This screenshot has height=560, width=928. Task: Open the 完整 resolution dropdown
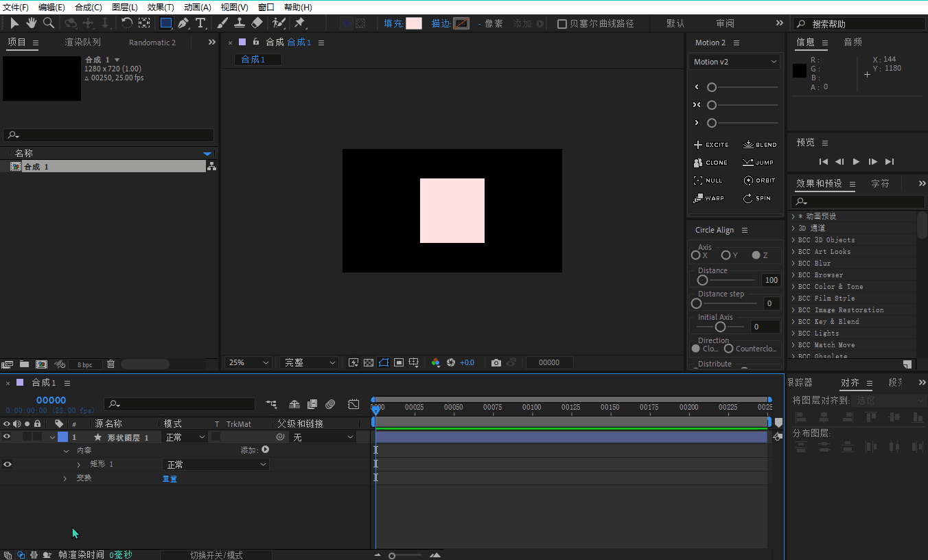point(309,362)
